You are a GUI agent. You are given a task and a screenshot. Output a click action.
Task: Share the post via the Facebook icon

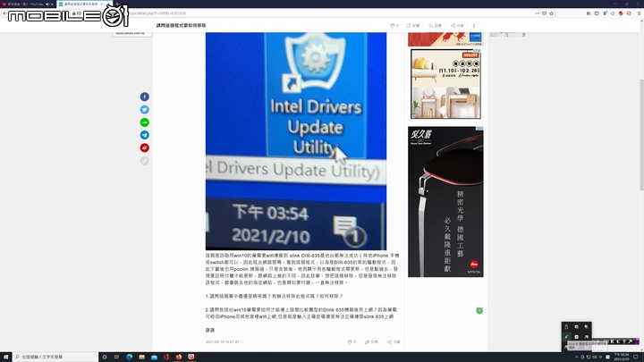[145, 97]
